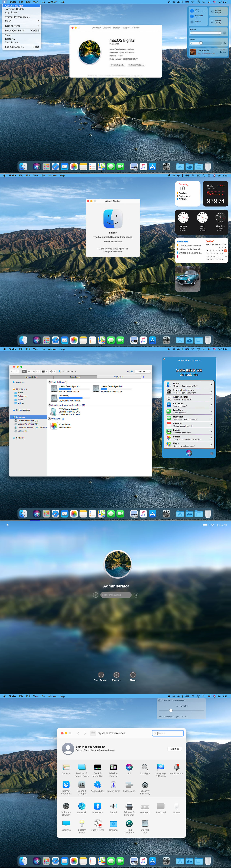Click the Show All grid button in System Preferences

click(93, 733)
